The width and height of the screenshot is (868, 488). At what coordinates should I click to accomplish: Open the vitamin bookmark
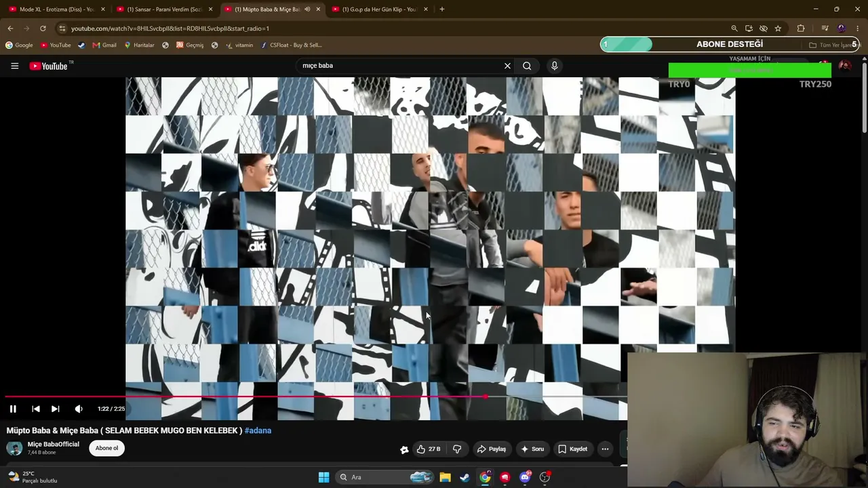tap(239, 45)
